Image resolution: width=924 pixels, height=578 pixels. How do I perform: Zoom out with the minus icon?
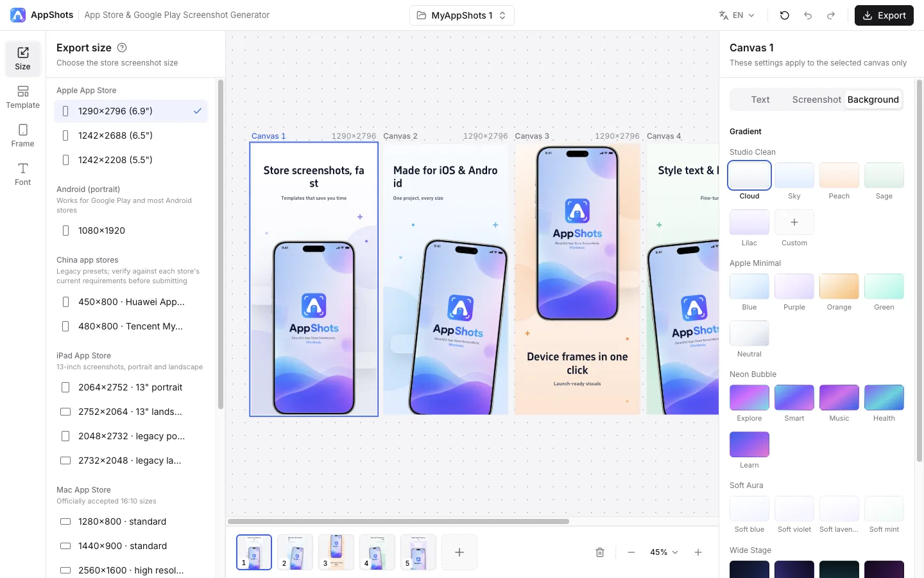click(x=631, y=552)
